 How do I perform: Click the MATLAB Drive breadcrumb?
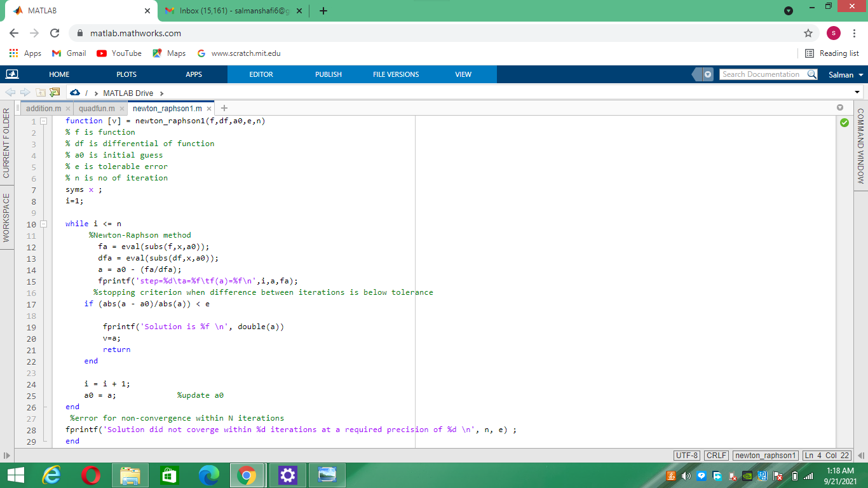coord(128,93)
